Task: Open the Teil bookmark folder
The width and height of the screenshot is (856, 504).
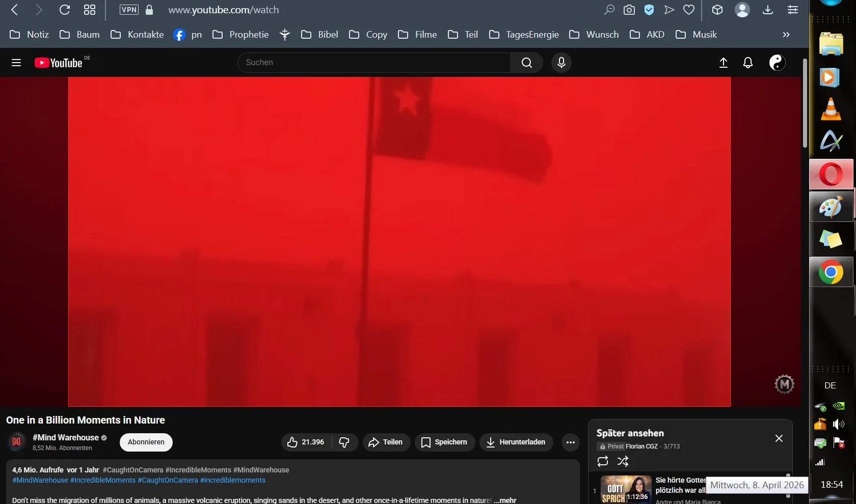Action: [463, 35]
